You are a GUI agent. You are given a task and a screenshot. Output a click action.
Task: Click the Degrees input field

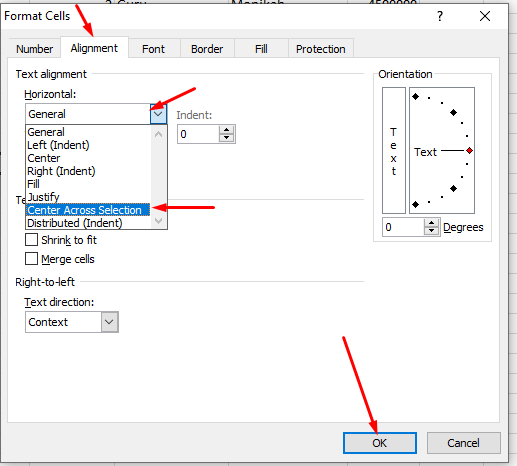pos(403,227)
